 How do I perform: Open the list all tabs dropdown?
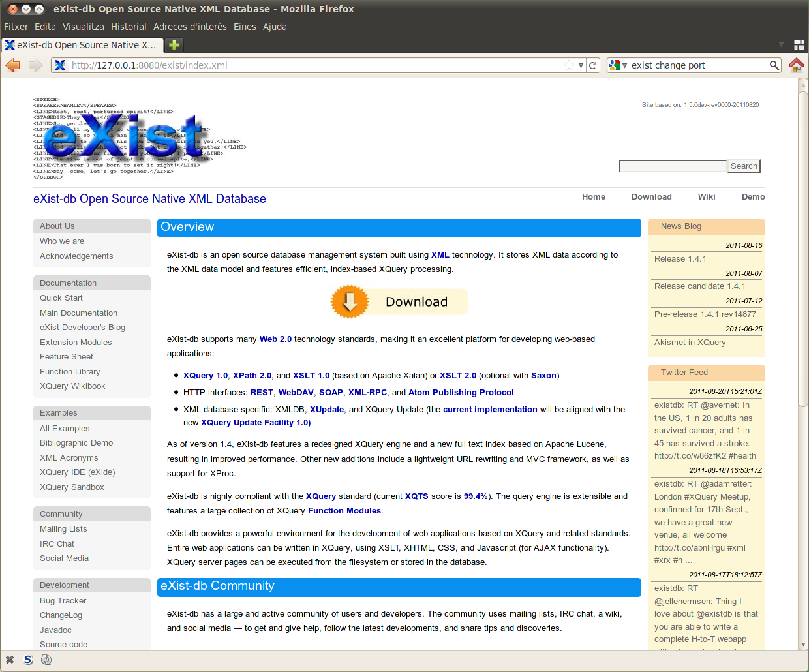pyautogui.click(x=781, y=45)
